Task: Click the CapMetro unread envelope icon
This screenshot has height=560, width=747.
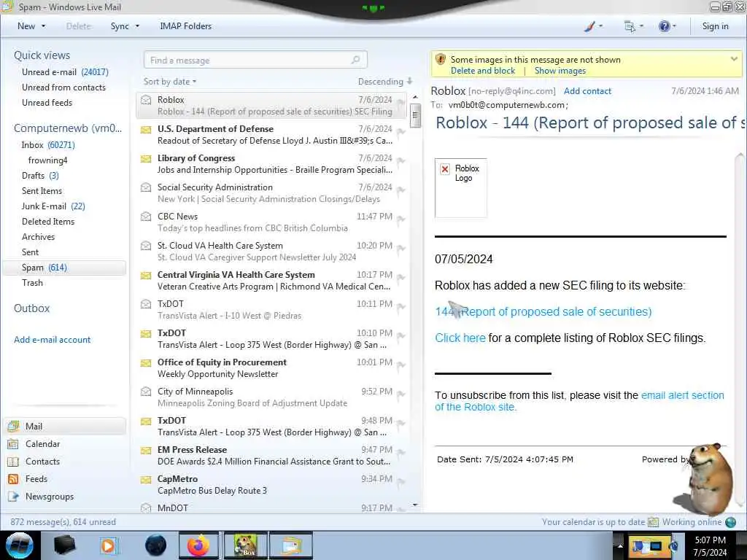Action: coord(146,479)
